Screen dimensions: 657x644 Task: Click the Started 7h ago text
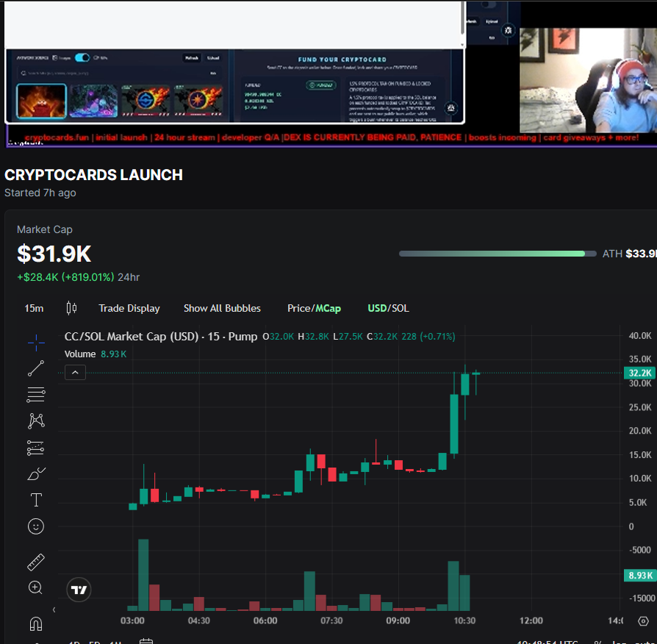pyautogui.click(x=40, y=193)
